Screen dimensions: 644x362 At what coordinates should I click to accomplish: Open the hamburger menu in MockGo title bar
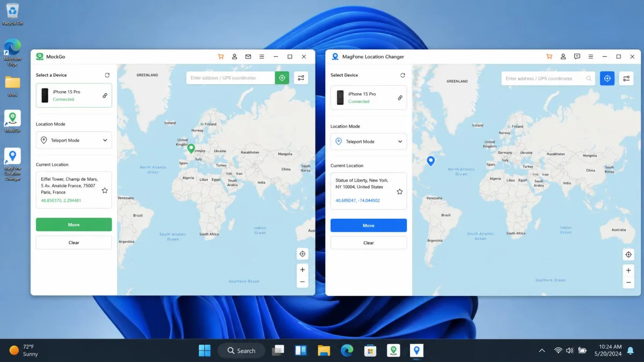[262, 57]
